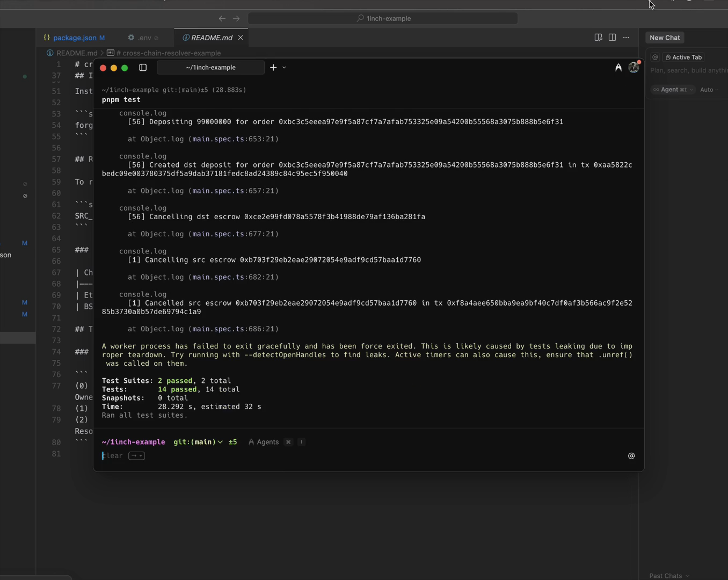The height and width of the screenshot is (580, 728).
Task: Go forward with the editor forward arrow
Action: pyautogui.click(x=236, y=18)
